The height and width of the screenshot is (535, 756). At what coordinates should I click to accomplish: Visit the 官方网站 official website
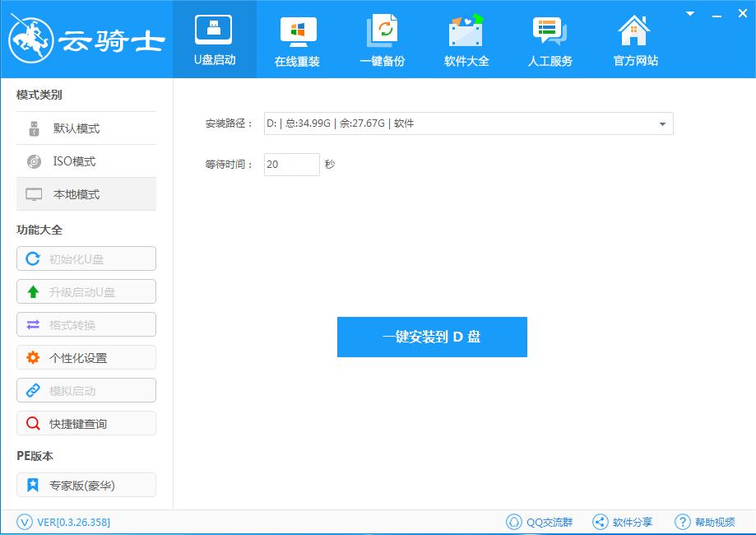pos(633,39)
